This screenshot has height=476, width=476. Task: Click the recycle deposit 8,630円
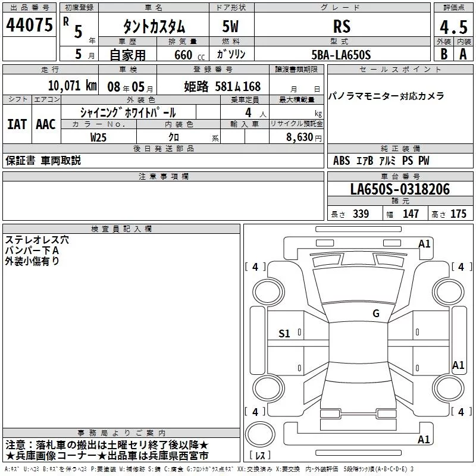point(304,137)
